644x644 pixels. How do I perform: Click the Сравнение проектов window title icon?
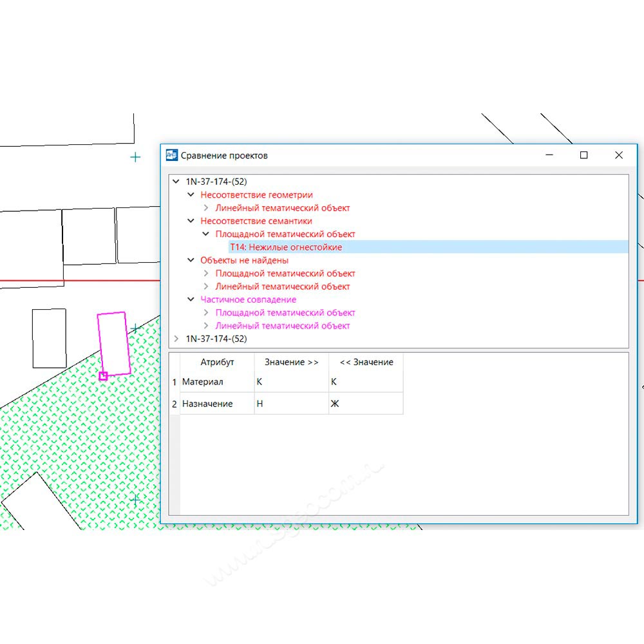click(x=171, y=155)
